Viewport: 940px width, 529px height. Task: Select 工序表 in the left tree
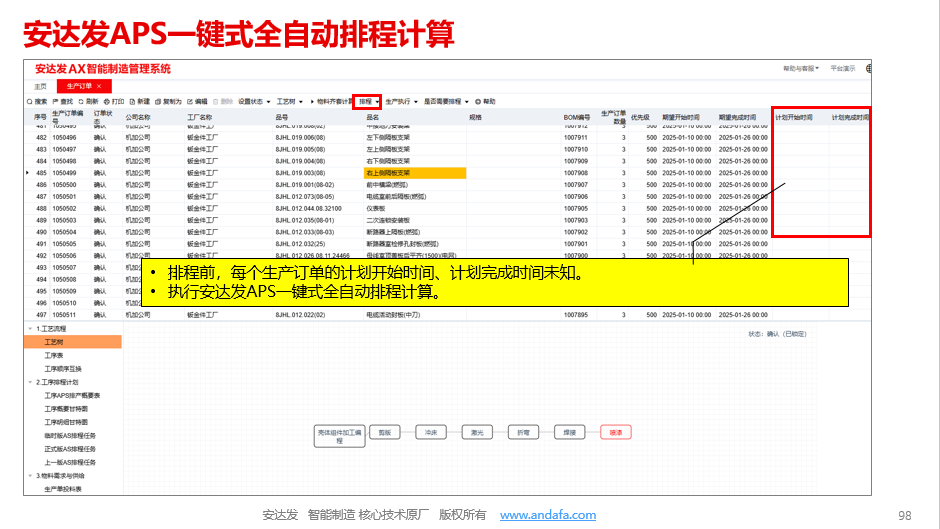point(53,356)
